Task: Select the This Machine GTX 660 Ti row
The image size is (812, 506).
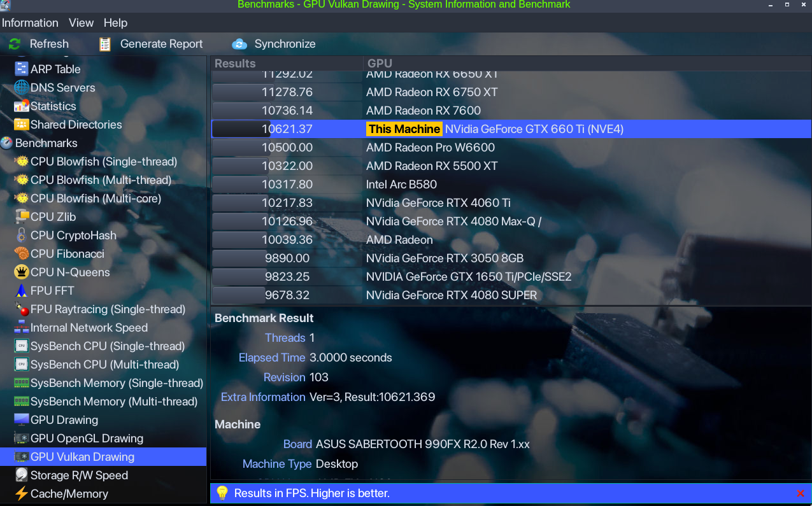Action: pyautogui.click(x=511, y=129)
